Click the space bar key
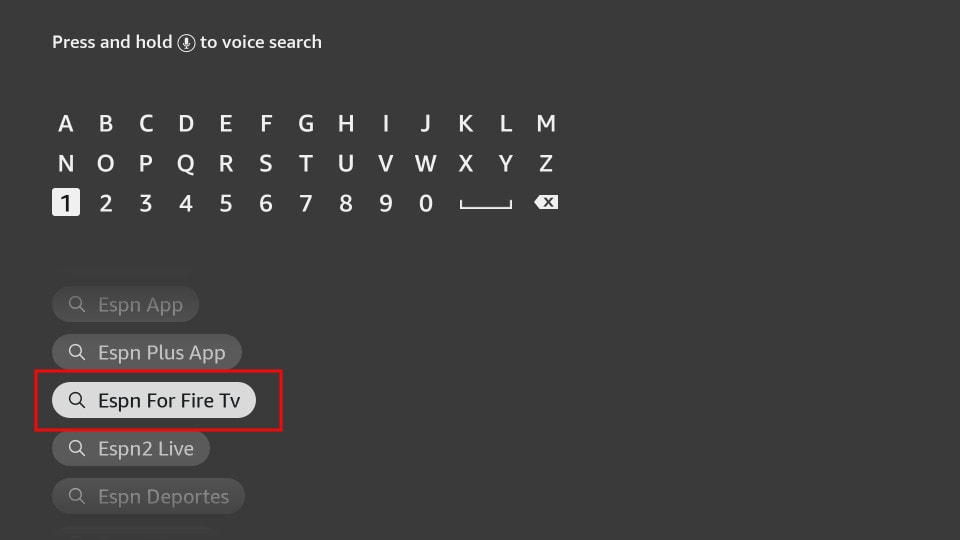This screenshot has height=540, width=960. (486, 204)
